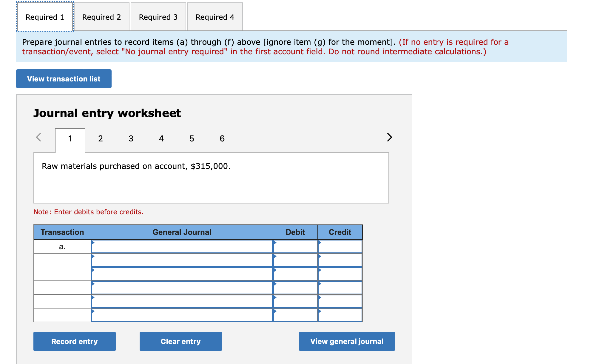Select journal entry worksheet 4
Screen dimensions: 611x364
[x=161, y=138]
